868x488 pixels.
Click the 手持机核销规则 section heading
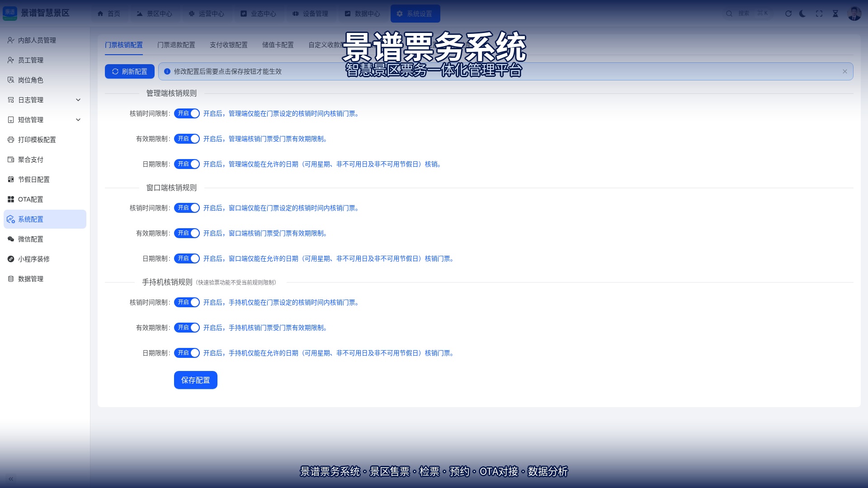(x=167, y=282)
